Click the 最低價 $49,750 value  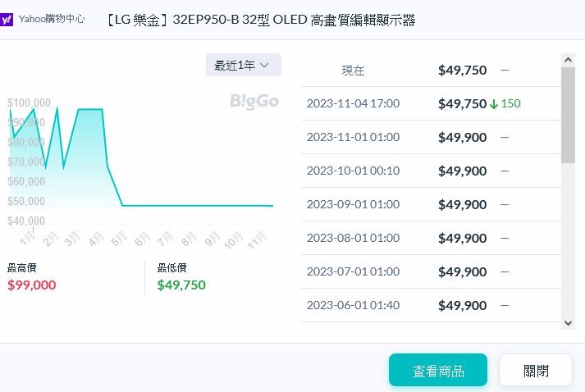coord(181,285)
